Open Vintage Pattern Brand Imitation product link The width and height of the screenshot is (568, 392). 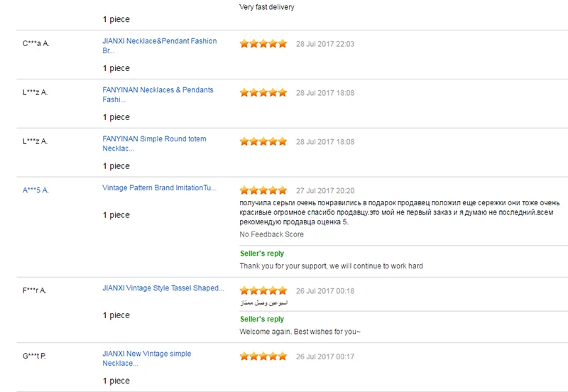pyautogui.click(x=159, y=187)
